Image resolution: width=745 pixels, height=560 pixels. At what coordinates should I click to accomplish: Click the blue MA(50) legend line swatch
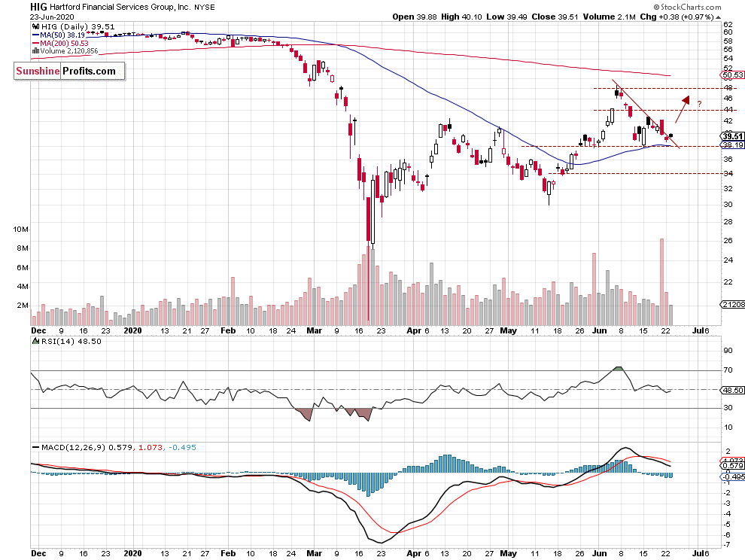coord(35,35)
